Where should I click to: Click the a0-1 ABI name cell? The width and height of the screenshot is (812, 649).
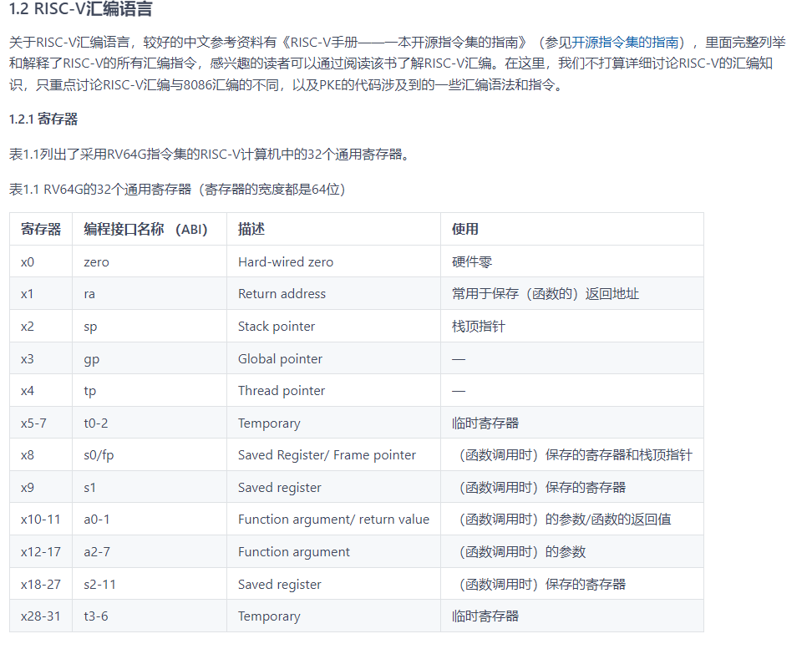pyautogui.click(x=150, y=519)
